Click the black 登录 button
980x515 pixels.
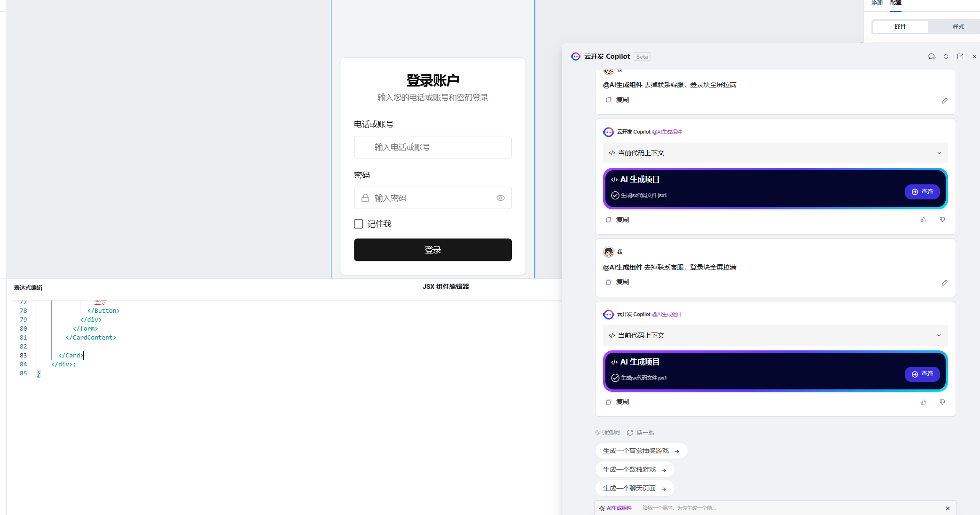click(432, 250)
